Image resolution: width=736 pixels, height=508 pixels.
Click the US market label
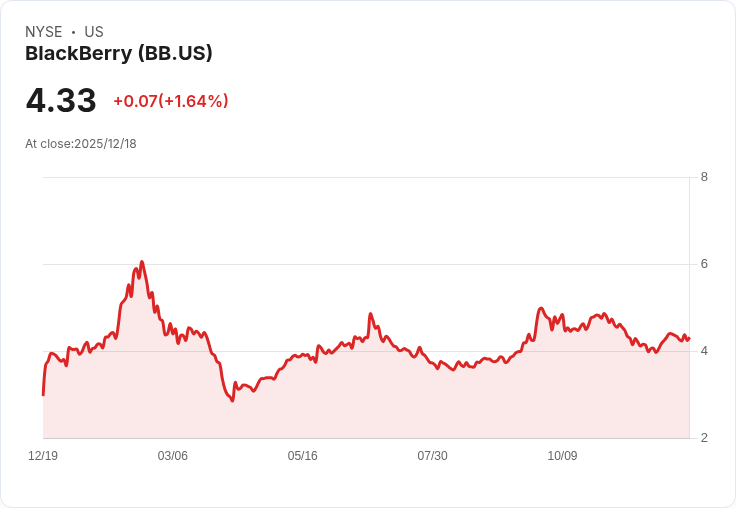(94, 32)
